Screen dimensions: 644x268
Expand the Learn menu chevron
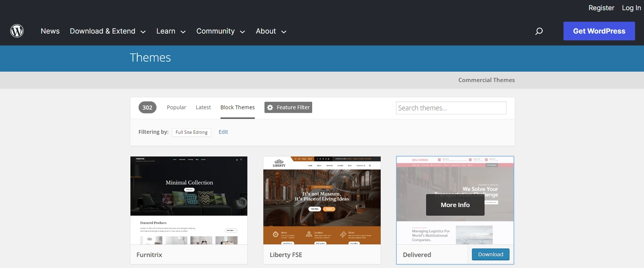[183, 32]
